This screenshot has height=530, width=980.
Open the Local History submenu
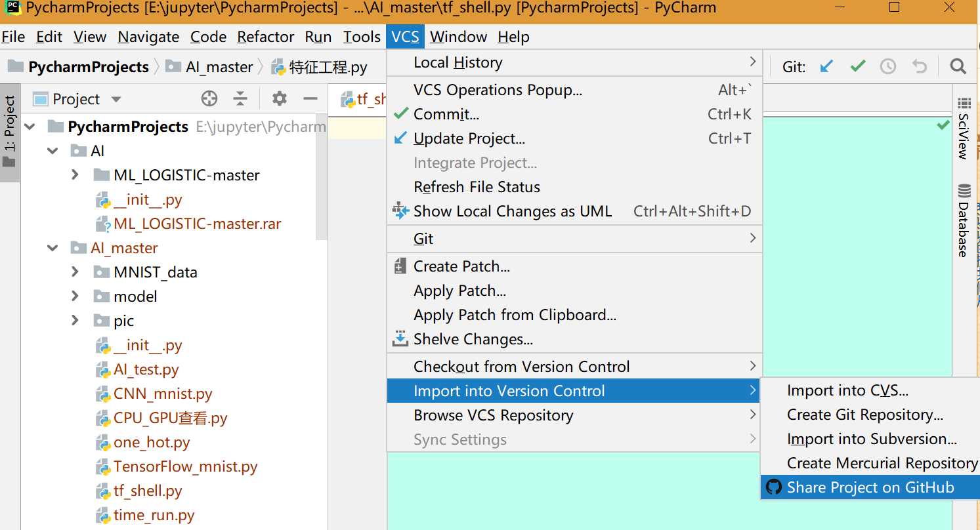coord(574,62)
